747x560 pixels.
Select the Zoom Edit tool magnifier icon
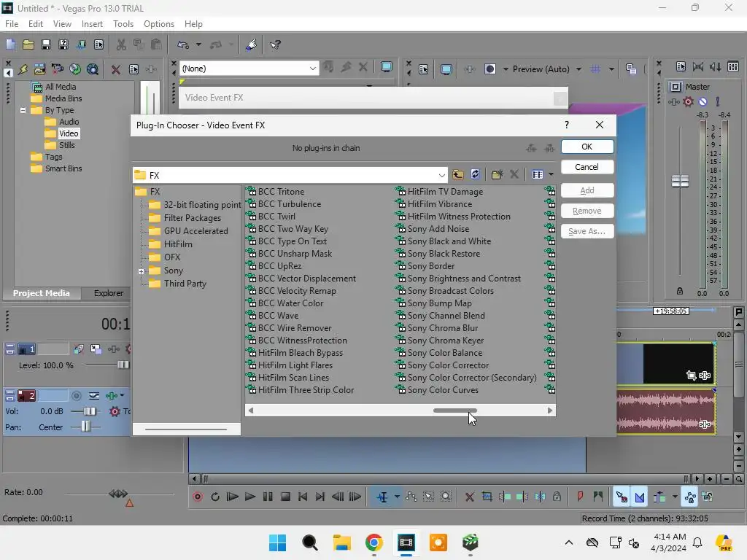[446, 497]
